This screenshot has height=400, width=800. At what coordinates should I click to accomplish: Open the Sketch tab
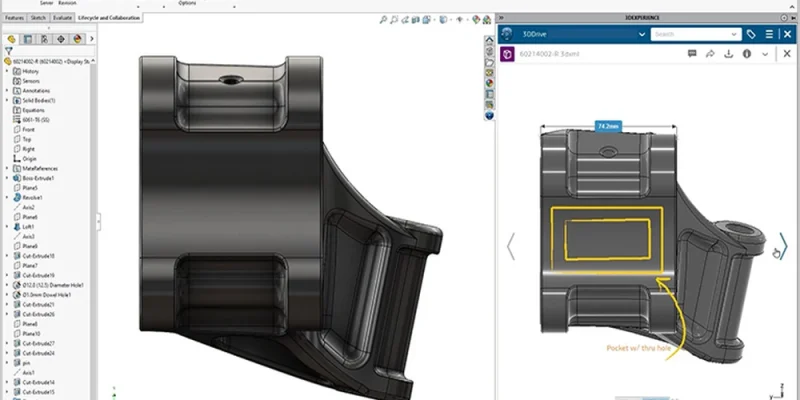[x=38, y=18]
